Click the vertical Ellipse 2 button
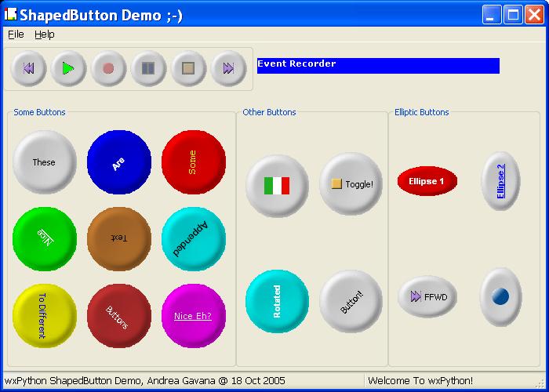 tap(500, 181)
